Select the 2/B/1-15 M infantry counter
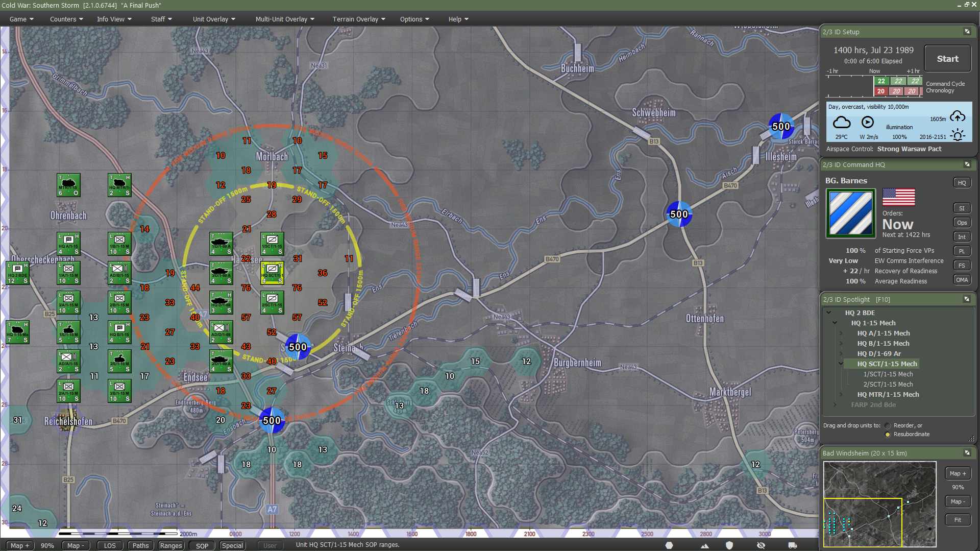Viewport: 980px width, 551px height. pos(119,303)
